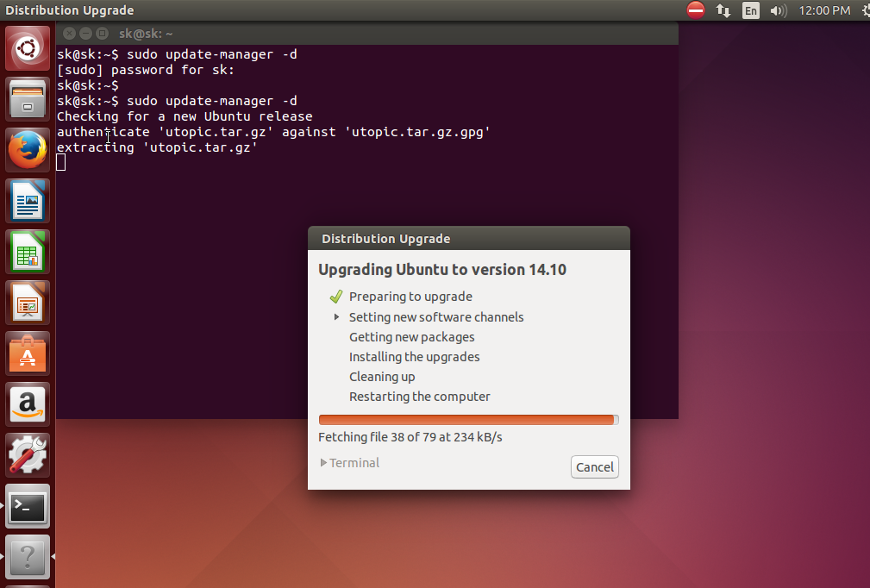Open the En keyboard layout indicator
The height and width of the screenshot is (588, 870).
[751, 10]
